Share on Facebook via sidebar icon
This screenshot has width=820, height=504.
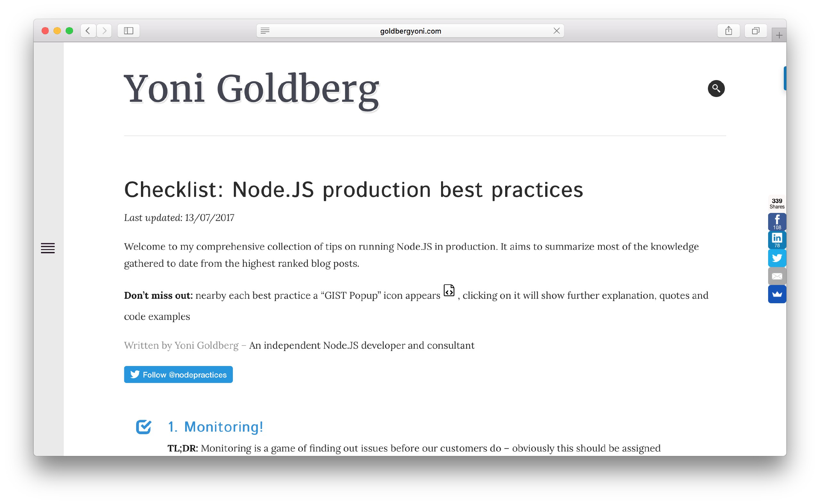tap(777, 222)
